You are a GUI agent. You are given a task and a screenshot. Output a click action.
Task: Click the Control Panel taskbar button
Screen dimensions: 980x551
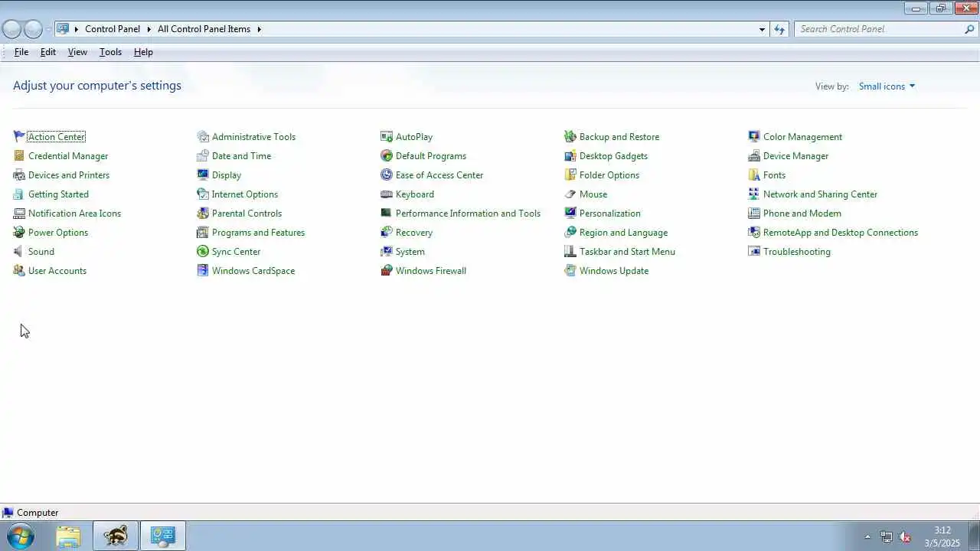point(162,536)
